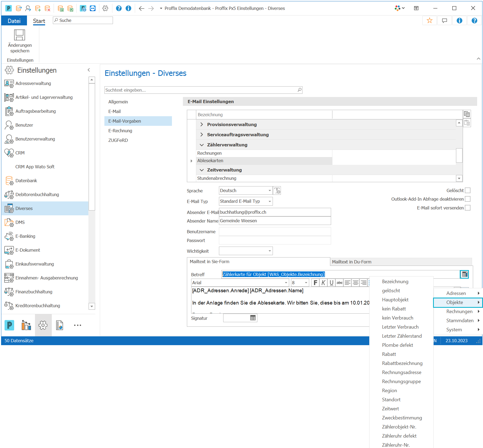The image size is (483, 448).
Task: Open the Rechnungen submenu
Action: [x=458, y=311]
